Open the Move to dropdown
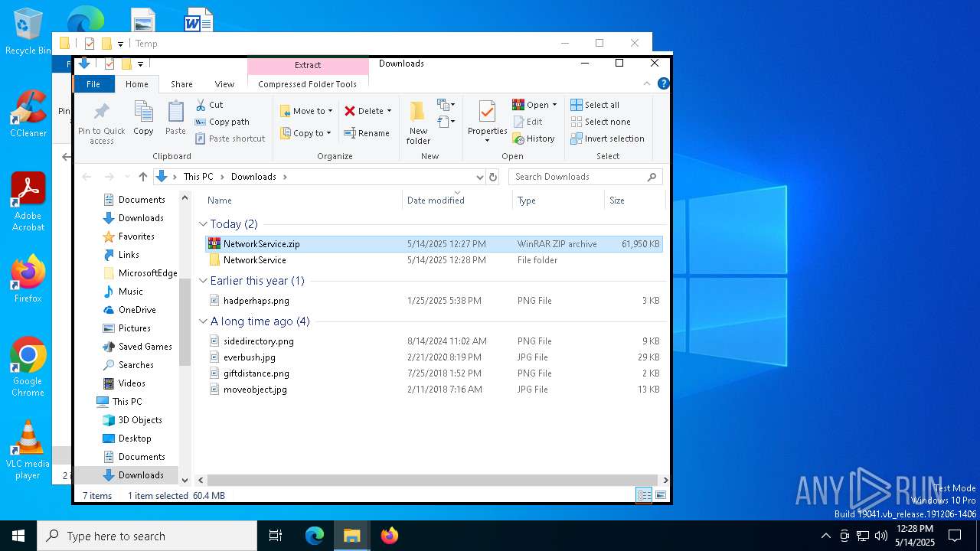This screenshot has height=551, width=980. (306, 111)
